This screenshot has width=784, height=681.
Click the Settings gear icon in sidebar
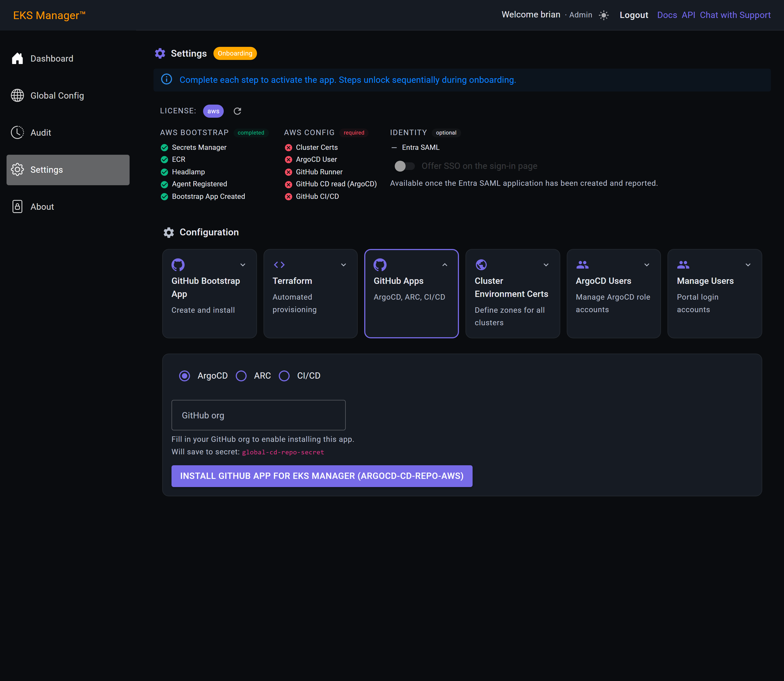[17, 169]
